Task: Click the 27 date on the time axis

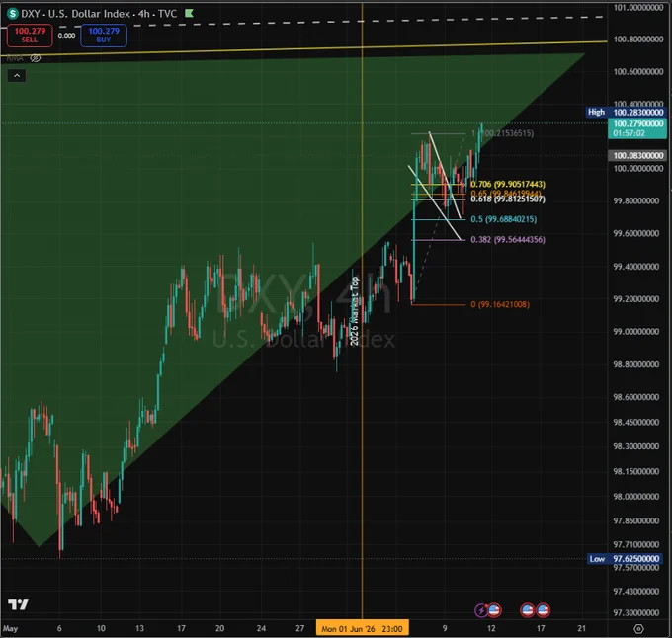Action: tap(300, 628)
